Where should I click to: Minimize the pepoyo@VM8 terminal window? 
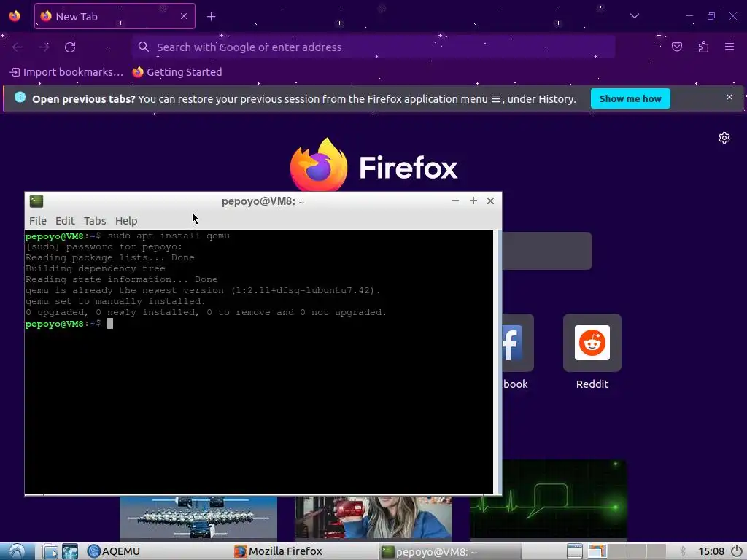click(455, 201)
